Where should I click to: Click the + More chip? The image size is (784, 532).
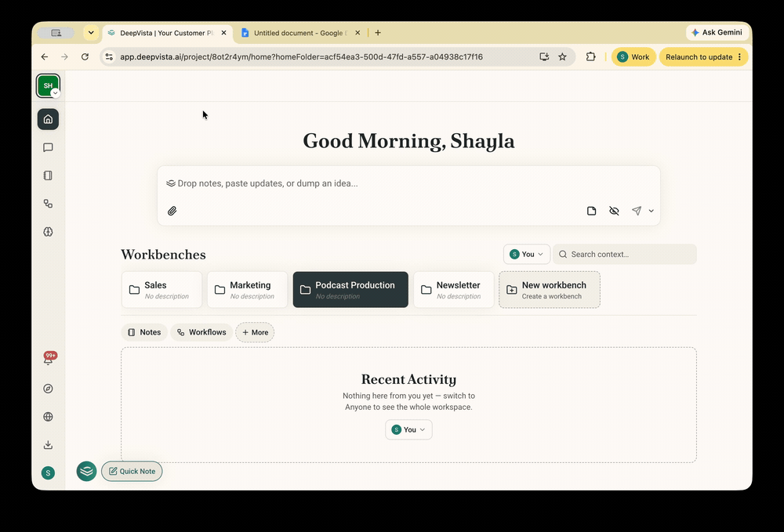(255, 332)
